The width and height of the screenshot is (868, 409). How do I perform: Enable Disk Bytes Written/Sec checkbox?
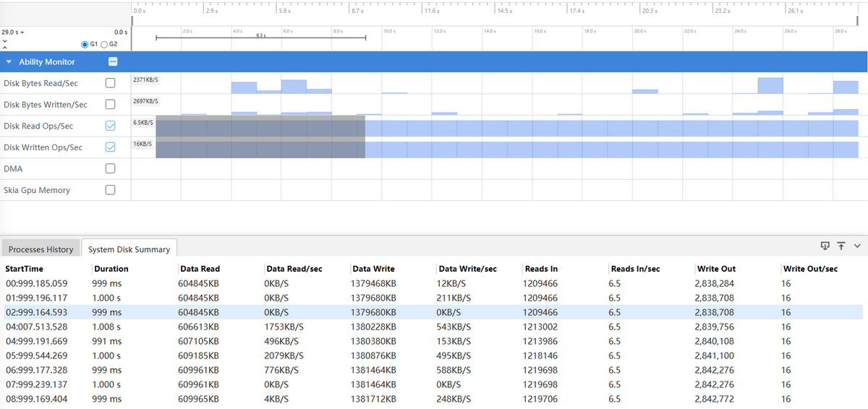point(110,105)
